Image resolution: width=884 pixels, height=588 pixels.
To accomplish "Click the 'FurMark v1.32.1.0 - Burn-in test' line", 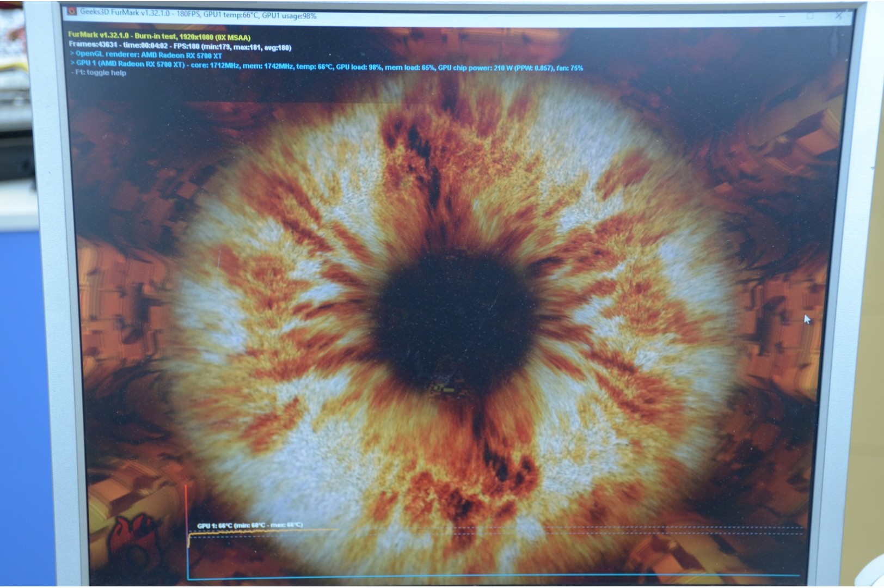I will (x=159, y=36).
